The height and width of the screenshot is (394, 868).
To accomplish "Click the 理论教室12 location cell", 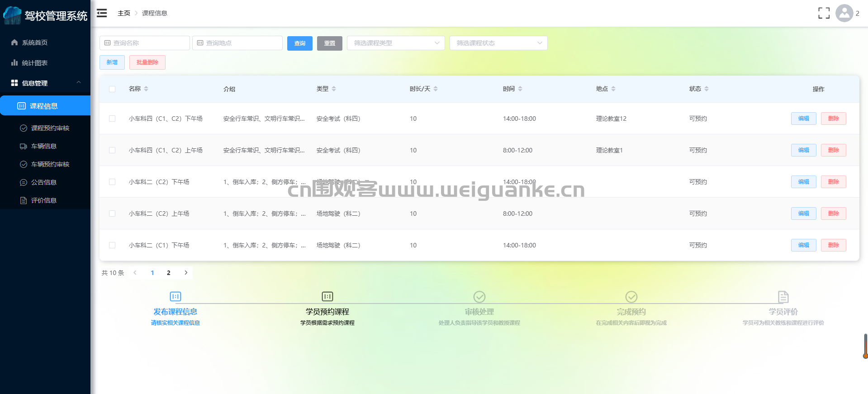I will (611, 119).
